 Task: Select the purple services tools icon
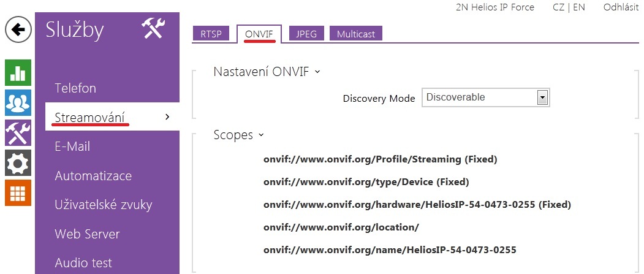pos(18,132)
